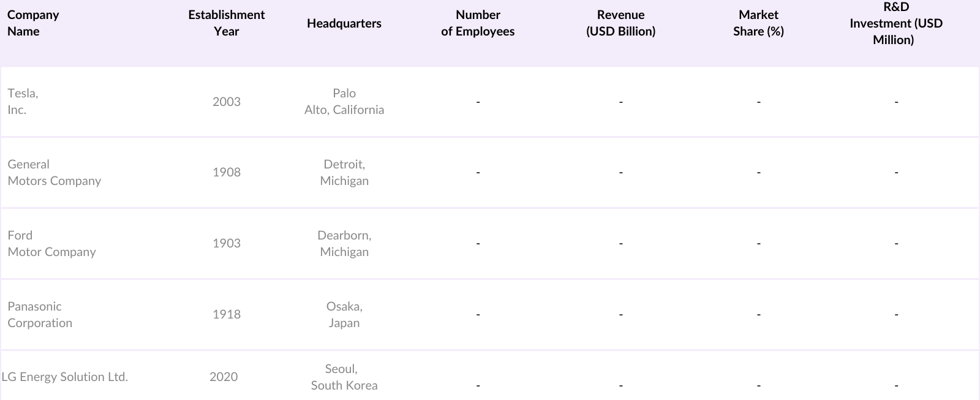Click the Headquarters column header
Screen dimensions: 980x400
click(x=344, y=23)
